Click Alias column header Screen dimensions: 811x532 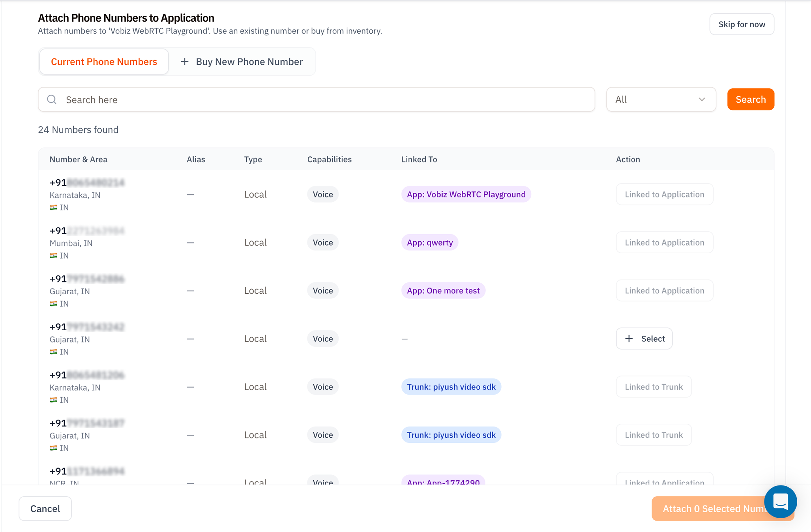click(196, 159)
